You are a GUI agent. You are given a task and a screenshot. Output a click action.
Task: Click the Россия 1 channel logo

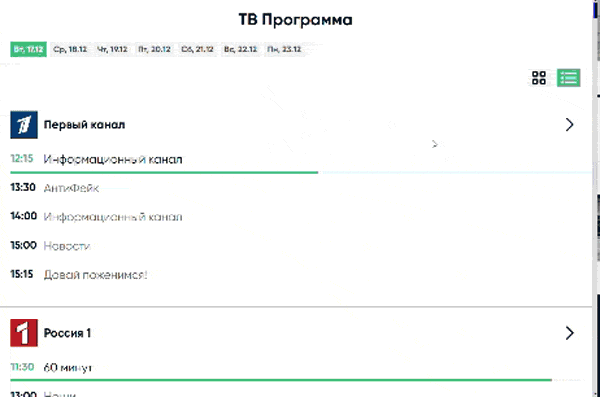coord(24,333)
